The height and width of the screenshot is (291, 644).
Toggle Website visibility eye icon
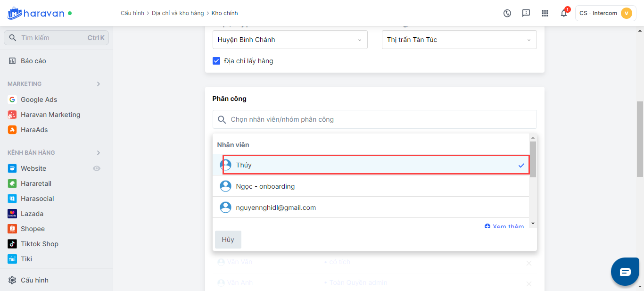[97, 168]
